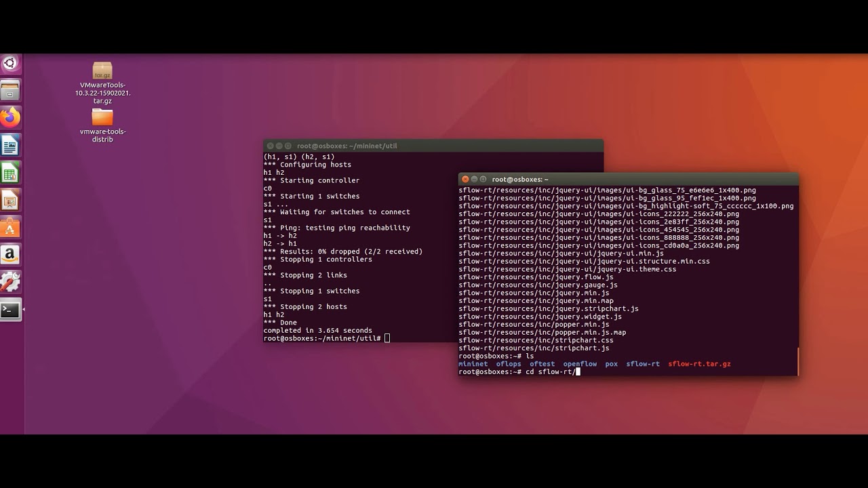Maximize the root@osboxes: ~ terminal window

pyautogui.click(x=483, y=180)
